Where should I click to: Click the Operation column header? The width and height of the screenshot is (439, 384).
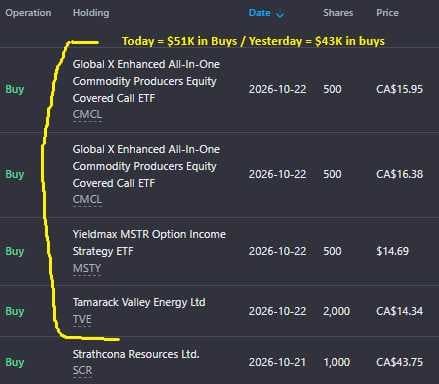click(28, 13)
